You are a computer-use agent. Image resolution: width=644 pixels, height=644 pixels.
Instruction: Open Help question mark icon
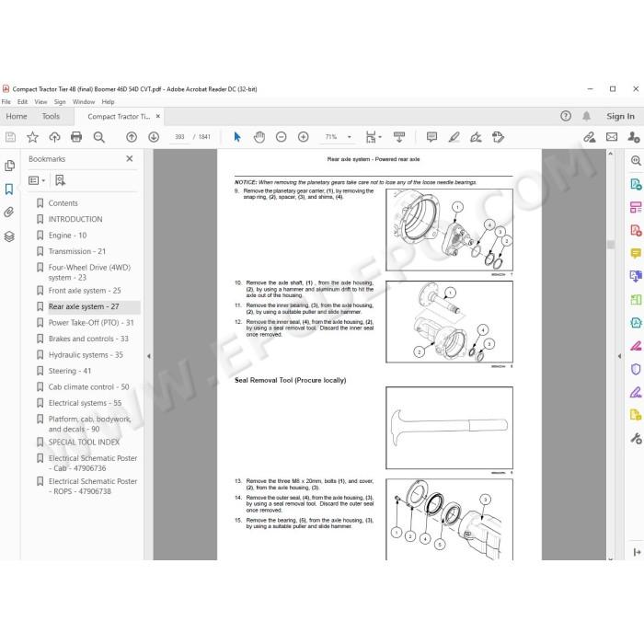[566, 116]
